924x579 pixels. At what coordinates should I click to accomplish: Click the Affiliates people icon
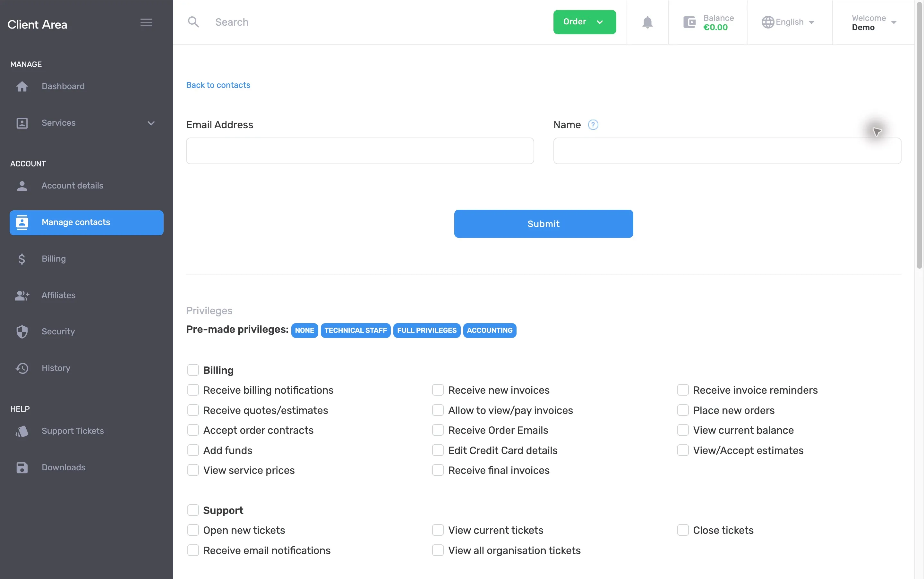(x=22, y=295)
